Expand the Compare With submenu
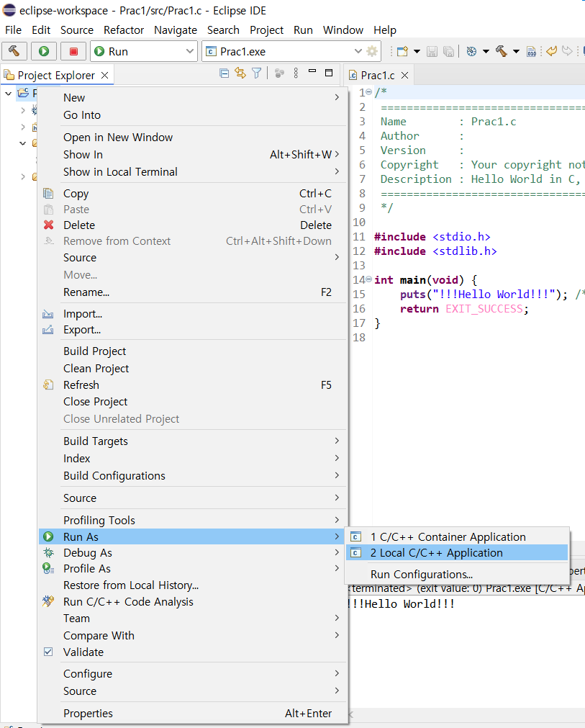 point(193,636)
